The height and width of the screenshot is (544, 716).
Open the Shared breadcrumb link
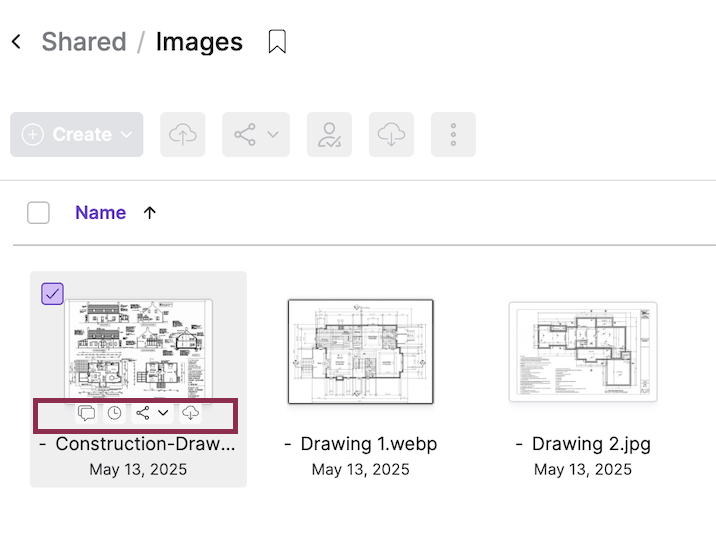point(84,42)
